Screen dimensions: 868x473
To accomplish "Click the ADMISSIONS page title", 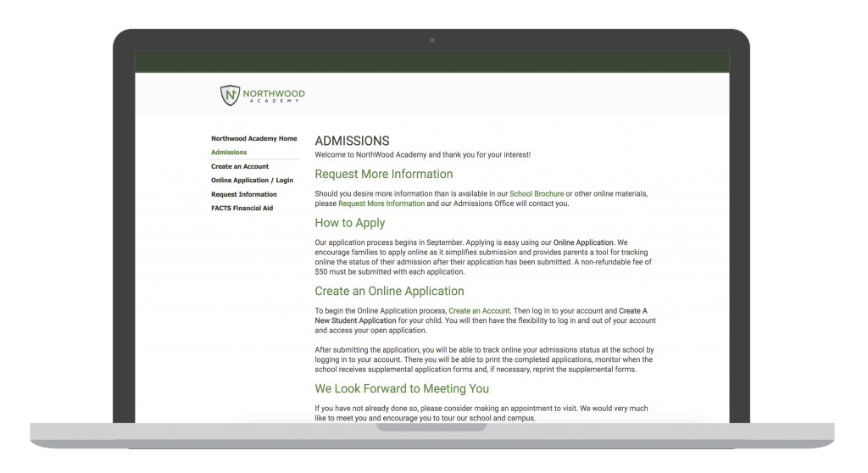I will [352, 141].
